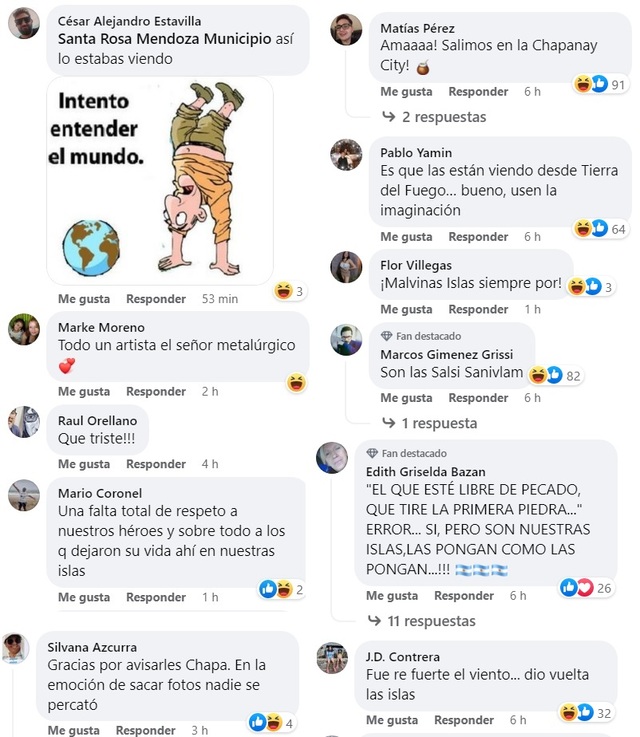Click Flor Villegas' avatar picture
Image resolution: width=640 pixels, height=737 pixels.
coord(346,267)
